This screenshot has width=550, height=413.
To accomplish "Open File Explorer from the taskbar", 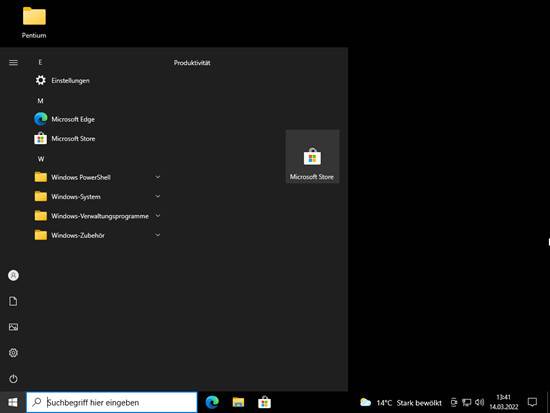I will [x=238, y=402].
